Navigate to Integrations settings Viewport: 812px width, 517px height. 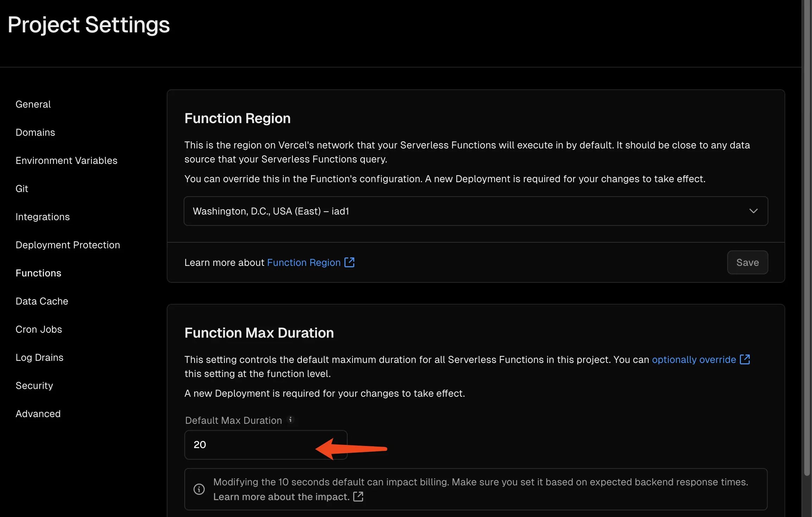point(43,217)
